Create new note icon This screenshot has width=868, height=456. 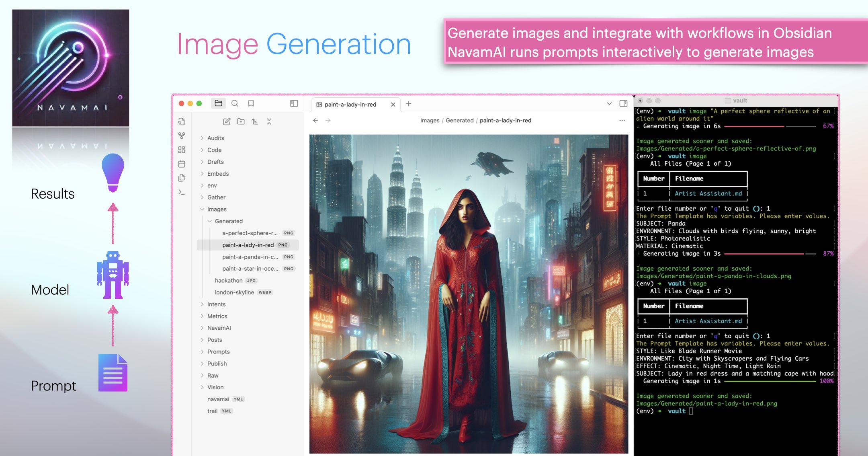click(227, 121)
